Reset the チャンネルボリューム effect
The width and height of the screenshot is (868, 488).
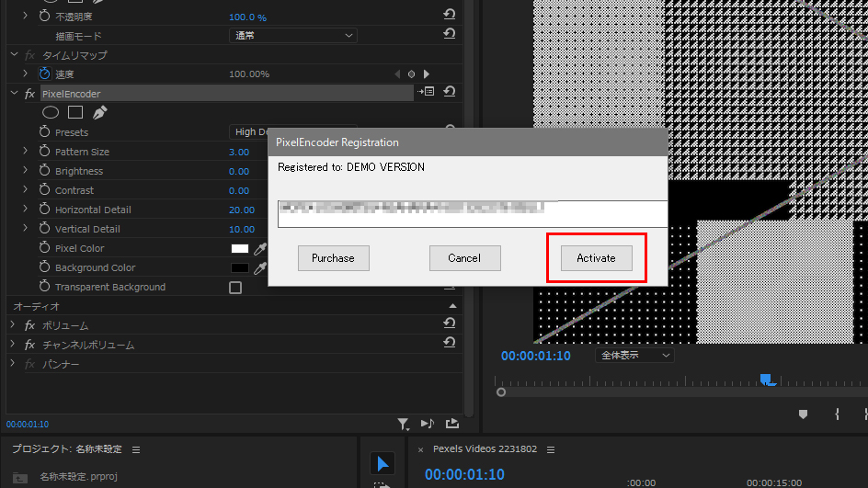tap(450, 343)
